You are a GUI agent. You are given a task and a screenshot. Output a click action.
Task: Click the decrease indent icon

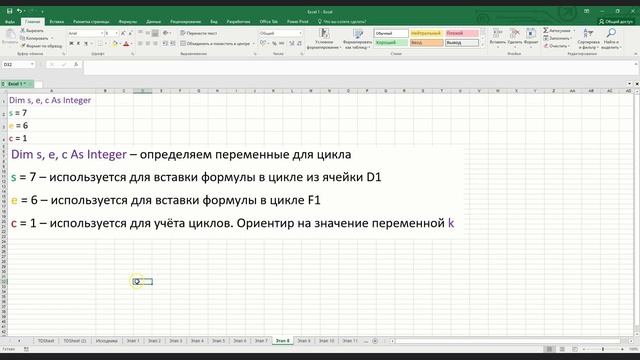165,43
